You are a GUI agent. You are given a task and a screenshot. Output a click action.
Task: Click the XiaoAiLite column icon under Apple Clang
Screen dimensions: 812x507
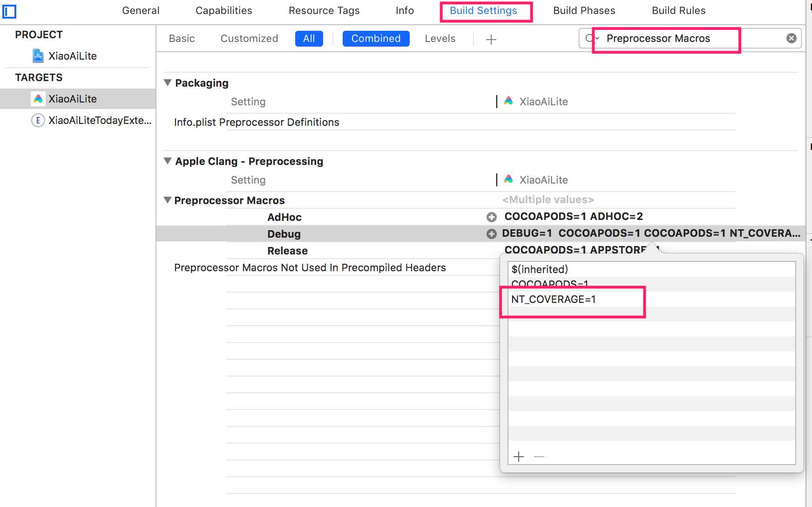(x=508, y=179)
